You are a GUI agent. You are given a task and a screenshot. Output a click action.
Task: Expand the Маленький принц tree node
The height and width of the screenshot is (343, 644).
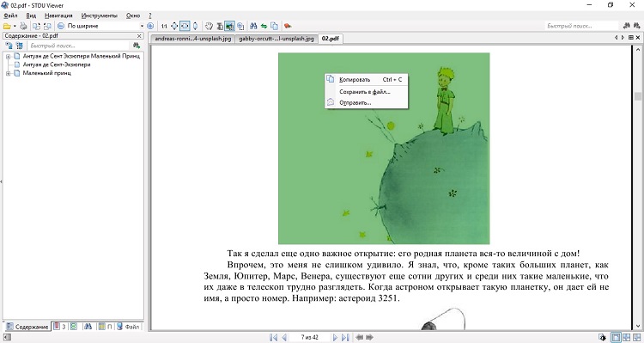click(8, 73)
